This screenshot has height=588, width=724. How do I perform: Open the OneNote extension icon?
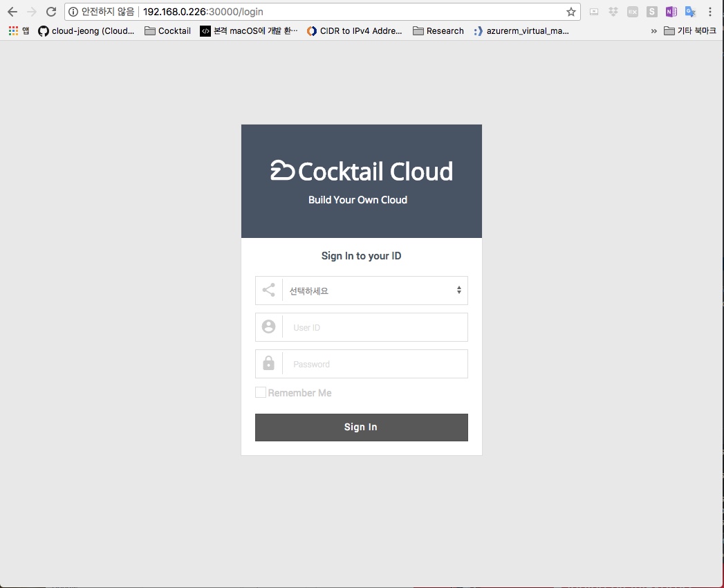(671, 12)
